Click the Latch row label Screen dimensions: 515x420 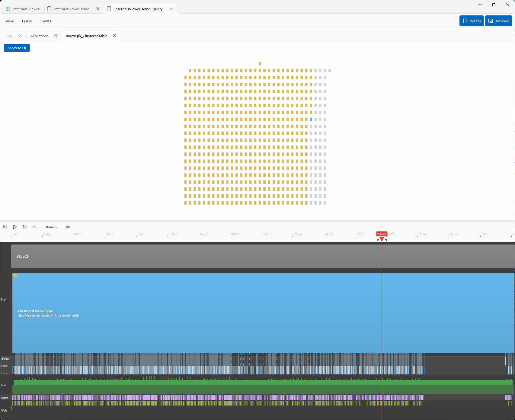[5, 398]
